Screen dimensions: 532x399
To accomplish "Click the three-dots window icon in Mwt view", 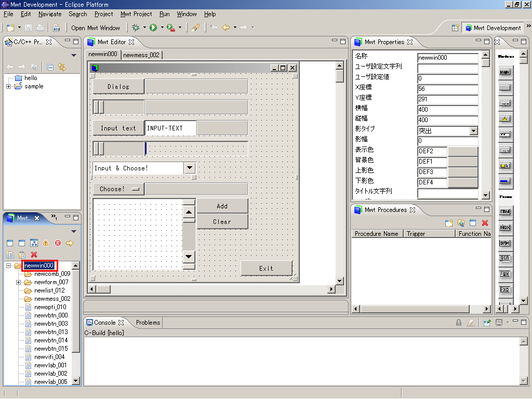I will point(34,243).
